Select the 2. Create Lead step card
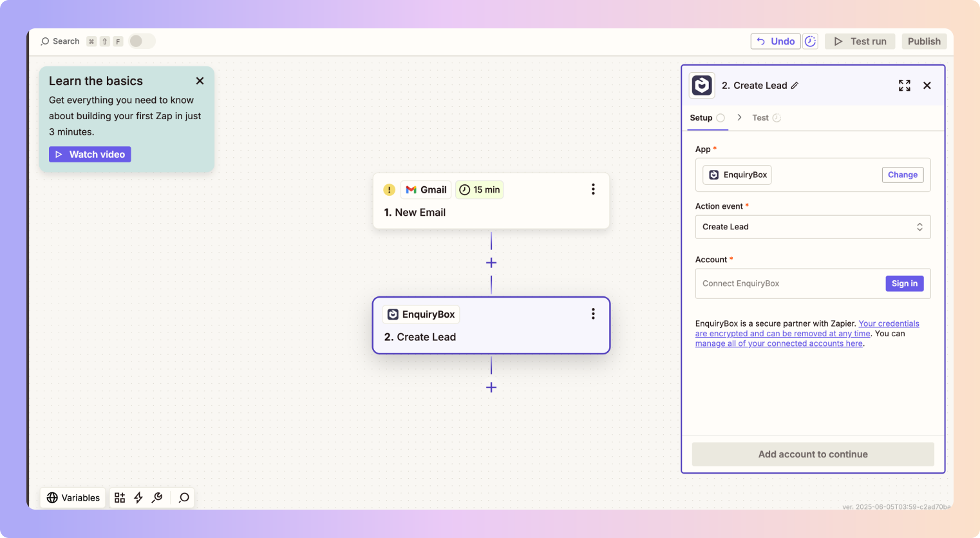The height and width of the screenshot is (538, 980). pos(491,325)
